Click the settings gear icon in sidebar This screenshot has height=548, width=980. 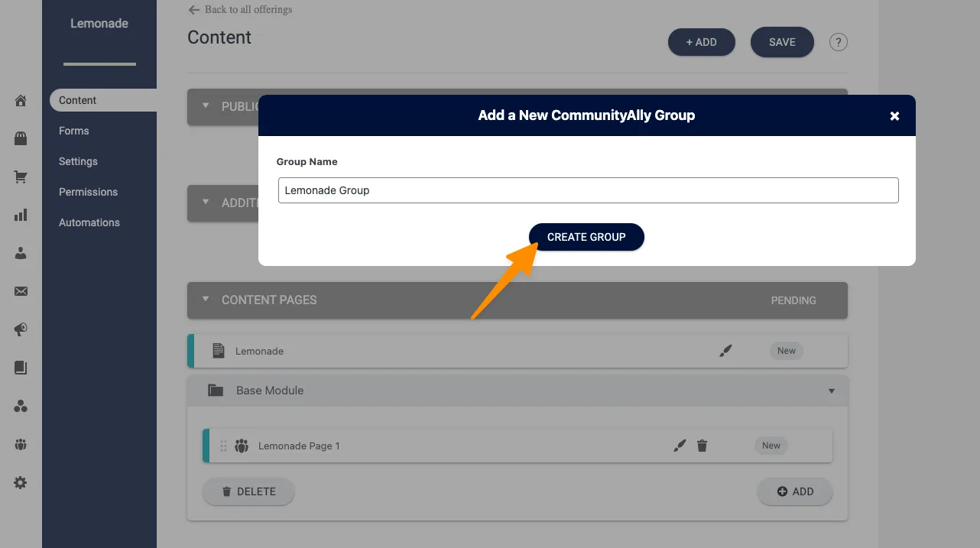click(x=21, y=483)
